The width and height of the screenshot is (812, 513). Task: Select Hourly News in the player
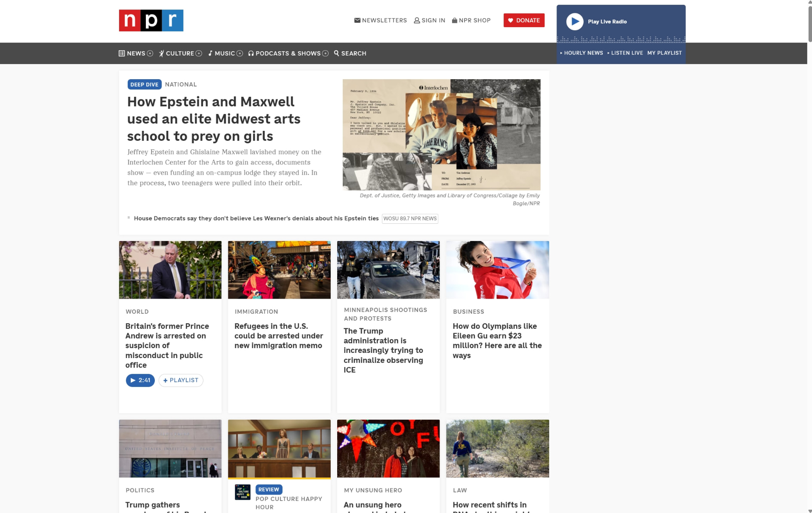(x=583, y=53)
